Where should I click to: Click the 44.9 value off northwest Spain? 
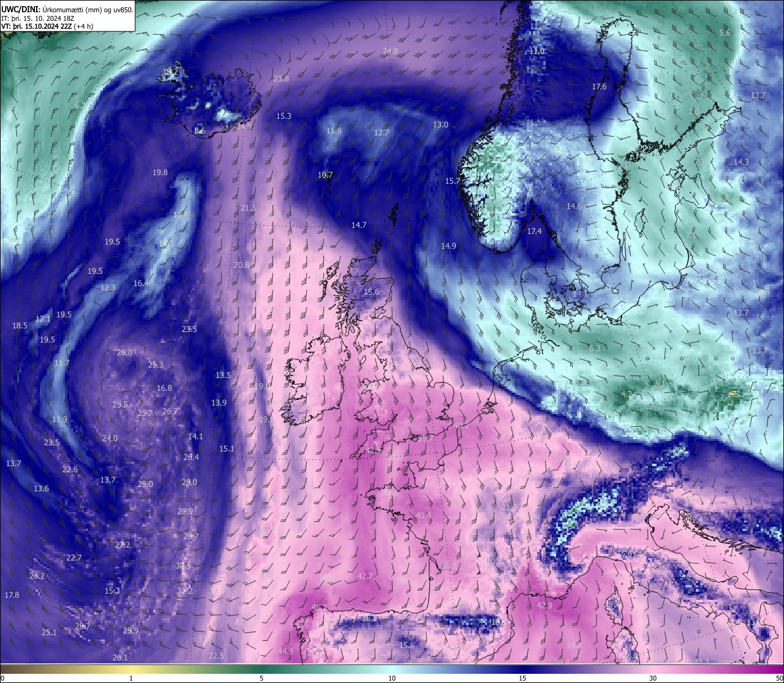click(285, 651)
